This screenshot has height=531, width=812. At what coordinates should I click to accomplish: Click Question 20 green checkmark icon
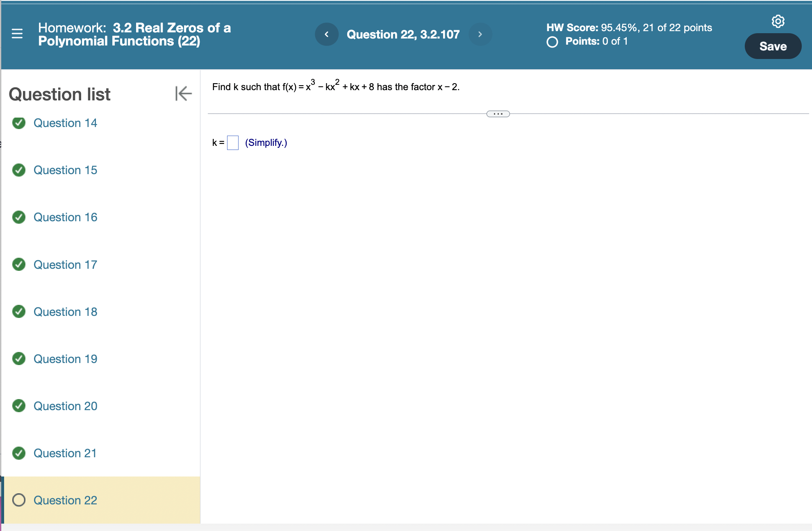[x=19, y=406]
